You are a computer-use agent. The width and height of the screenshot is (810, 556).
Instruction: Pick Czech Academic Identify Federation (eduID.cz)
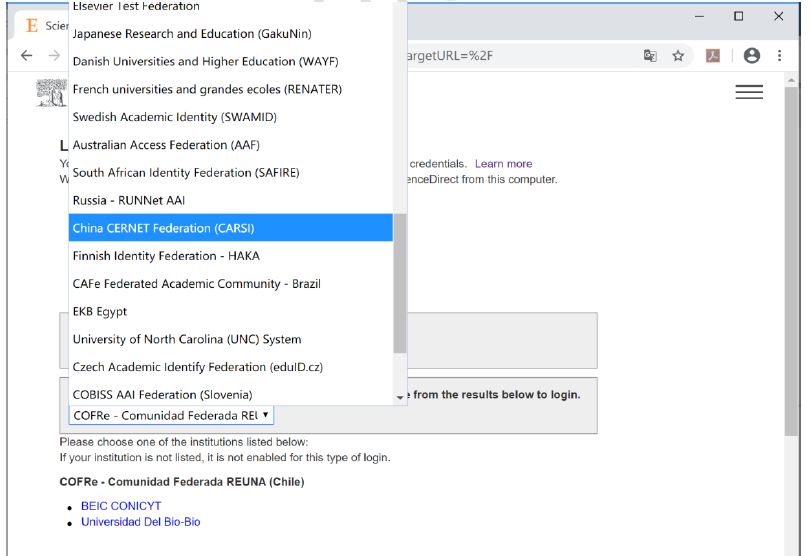coord(230,367)
